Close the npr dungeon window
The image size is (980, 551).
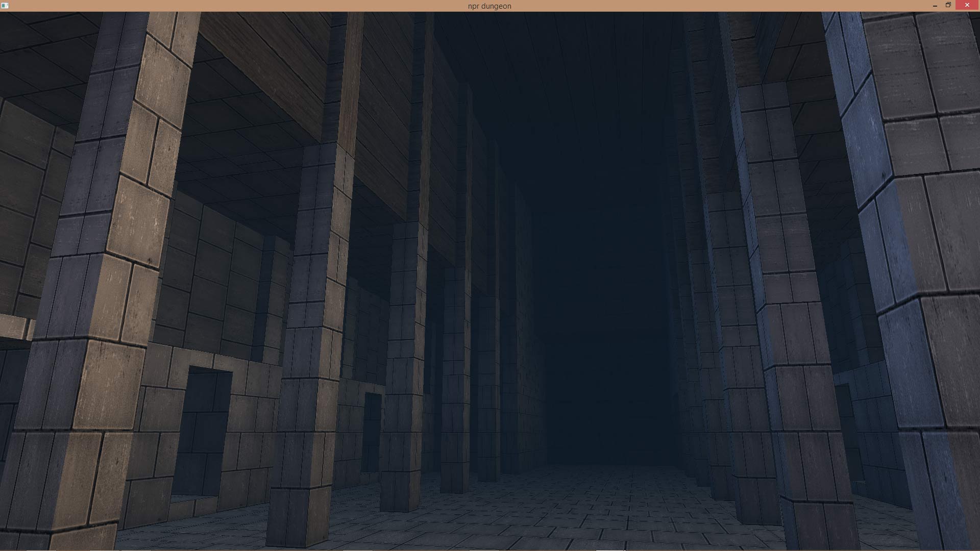967,5
